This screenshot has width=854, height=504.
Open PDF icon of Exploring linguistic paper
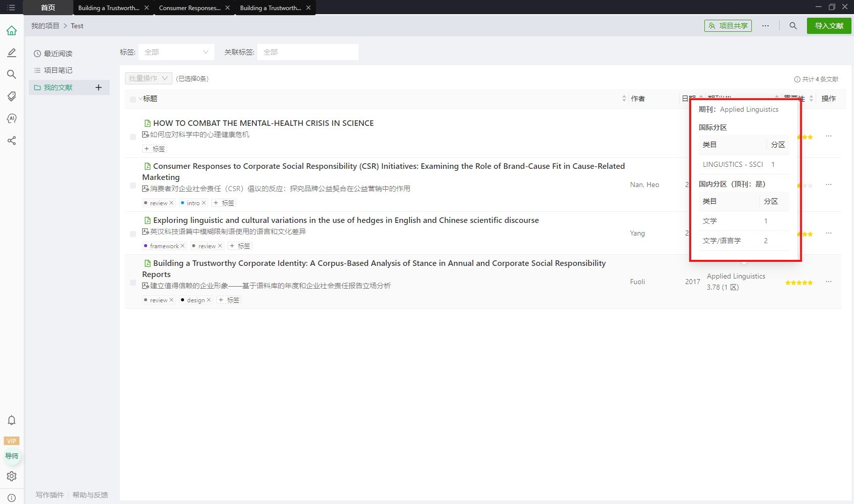tap(147, 220)
